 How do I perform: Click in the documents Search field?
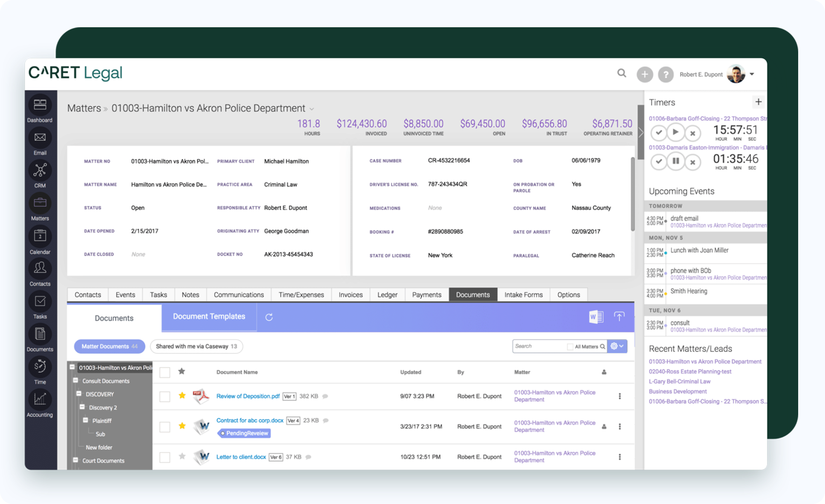pos(539,346)
